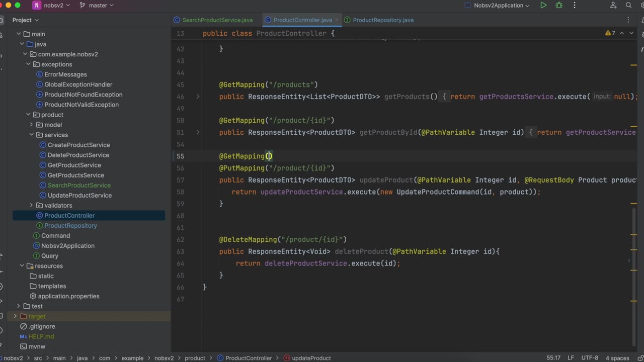Open the Nobsv2Application run configuration dropdown
This screenshot has width=644, height=362.
tap(502, 6)
